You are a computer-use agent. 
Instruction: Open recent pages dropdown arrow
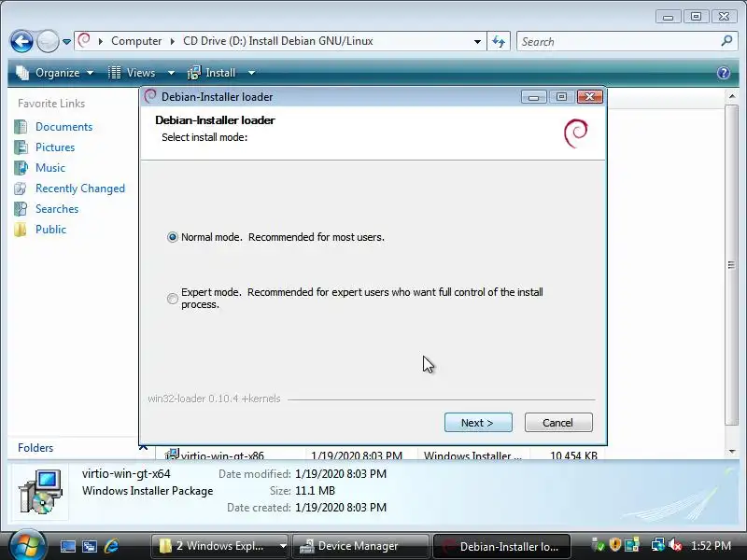coord(66,42)
